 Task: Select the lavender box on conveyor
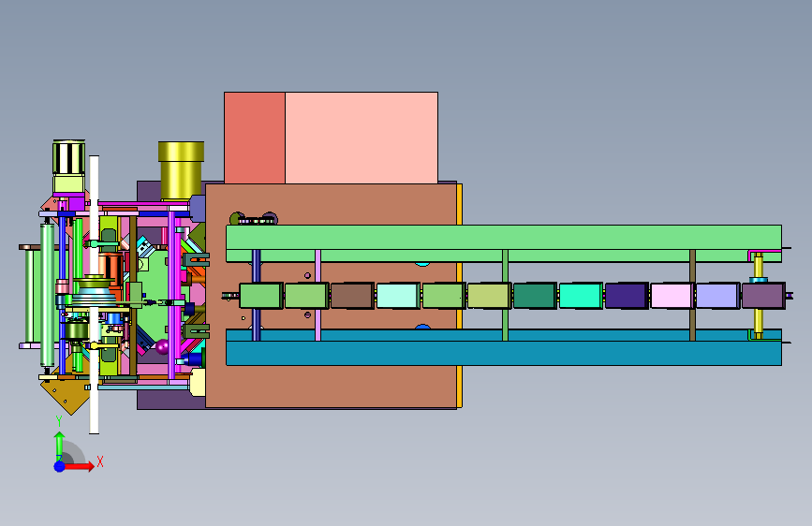[x=717, y=296]
